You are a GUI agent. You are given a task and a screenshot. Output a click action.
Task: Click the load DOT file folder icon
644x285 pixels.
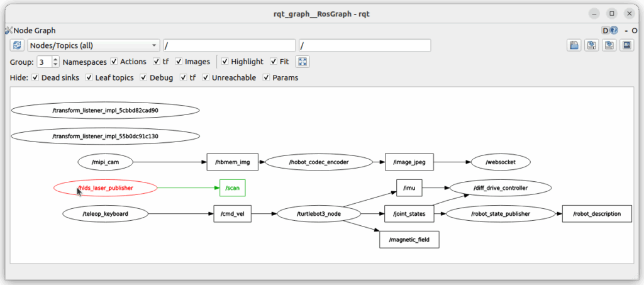click(574, 45)
